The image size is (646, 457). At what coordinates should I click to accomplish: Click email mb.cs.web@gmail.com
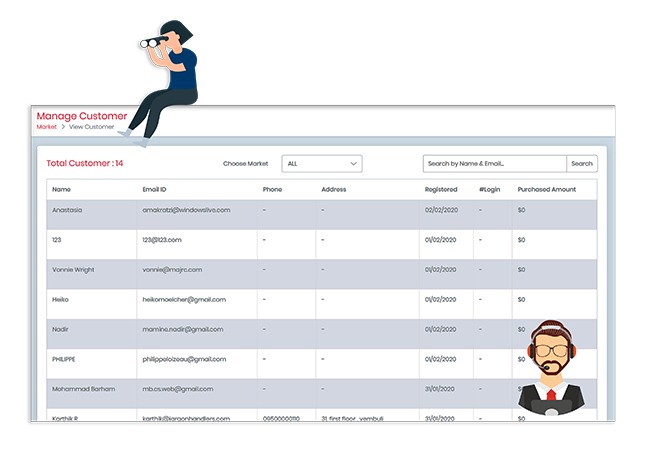[x=178, y=389]
